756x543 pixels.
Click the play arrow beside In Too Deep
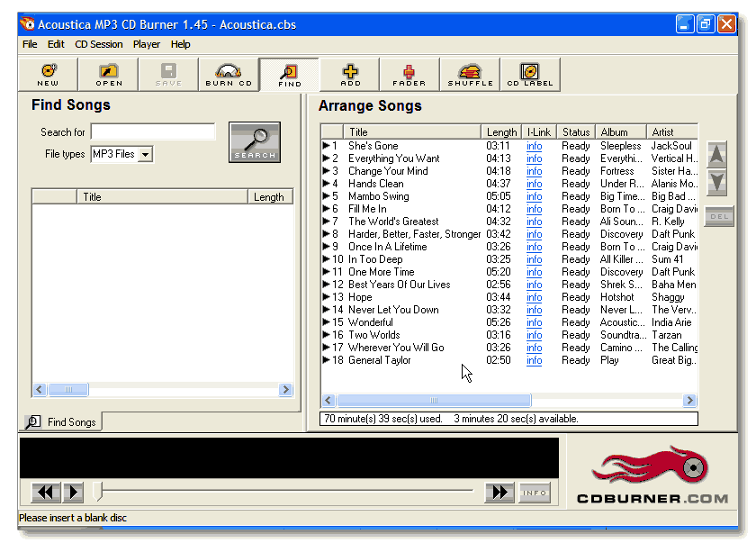(x=327, y=259)
